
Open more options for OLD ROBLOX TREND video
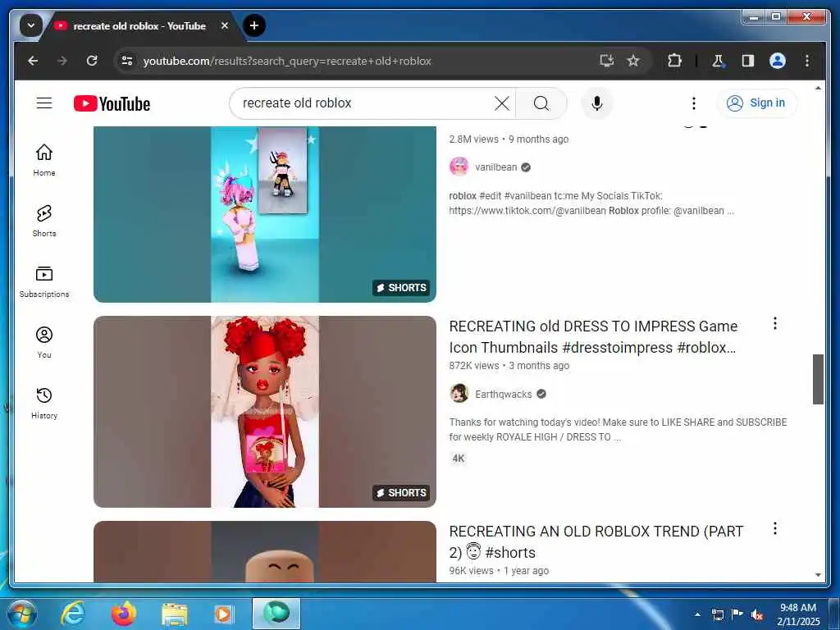(774, 529)
